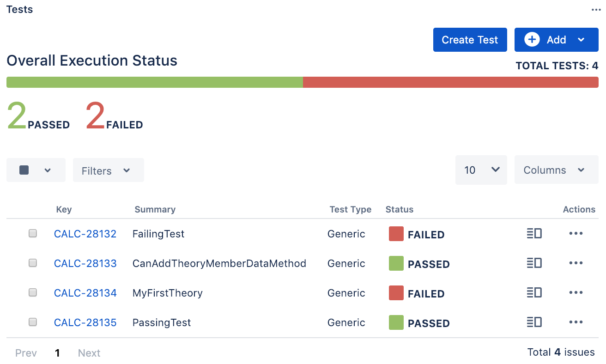Screen dimensions: 606x364
Task: Open actions menu for PassingTest row
Action: click(x=576, y=322)
